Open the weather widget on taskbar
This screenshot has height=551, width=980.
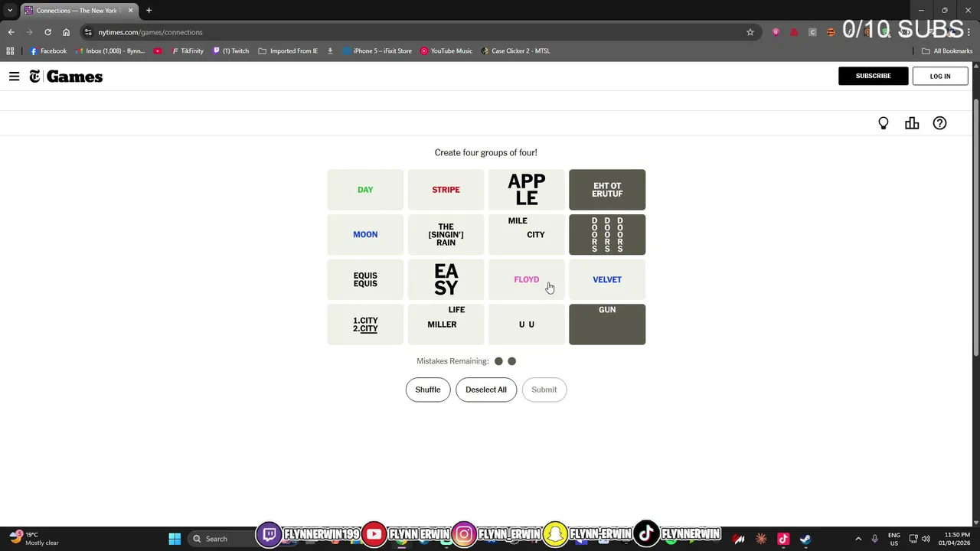tap(34, 539)
